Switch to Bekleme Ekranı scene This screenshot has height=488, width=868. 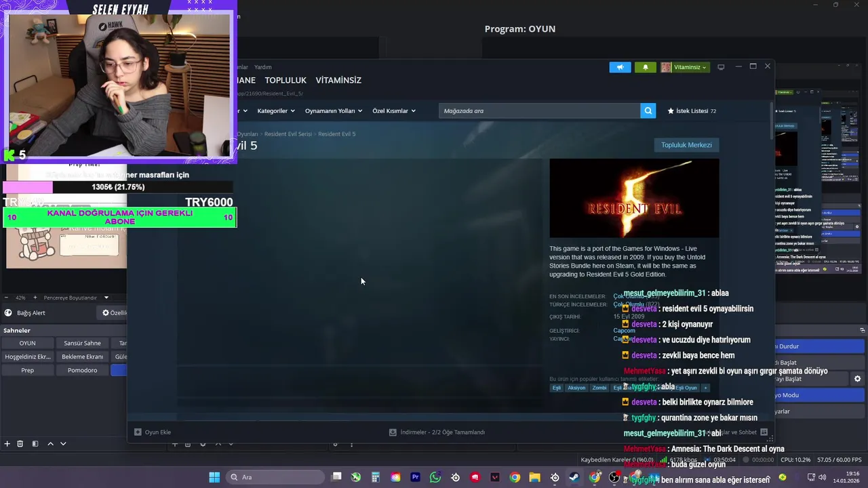click(x=82, y=357)
